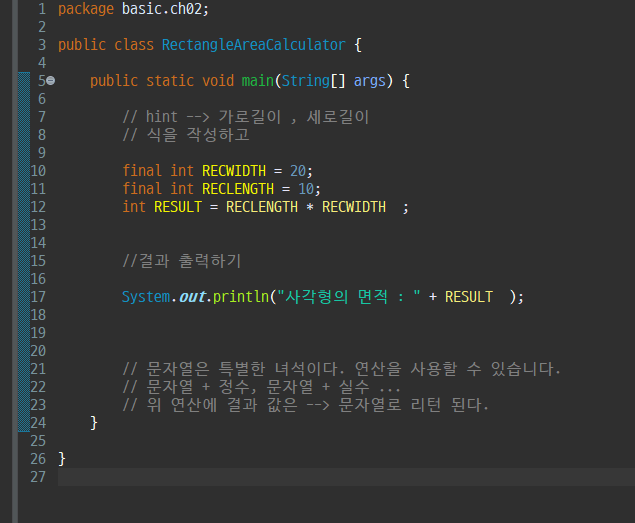Screen dimensions: 635x523
Task: Click the opening brace after RectangleAreaCalculator
Action: pos(358,45)
